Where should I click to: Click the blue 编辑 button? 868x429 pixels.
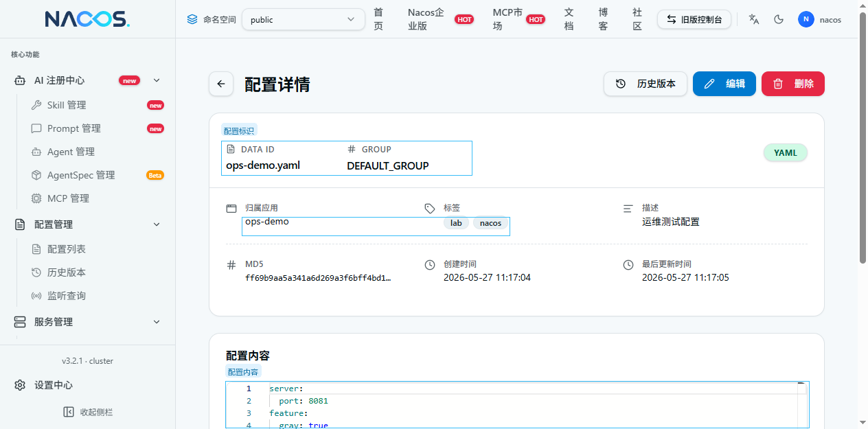(x=724, y=84)
